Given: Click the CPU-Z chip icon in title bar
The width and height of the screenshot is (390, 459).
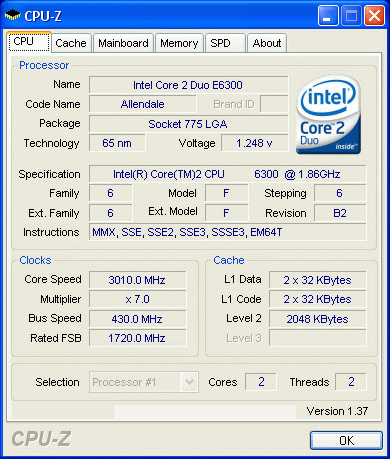Looking at the screenshot, I should coord(13,15).
